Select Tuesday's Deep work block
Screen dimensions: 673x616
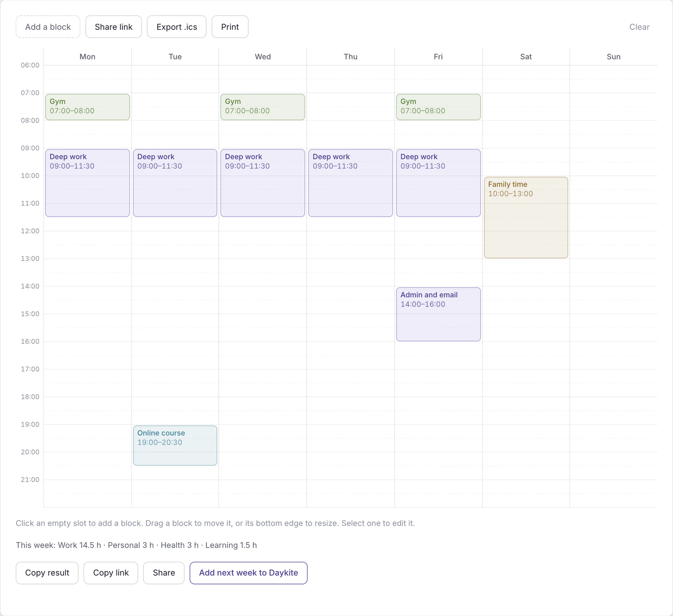pyautogui.click(x=175, y=183)
